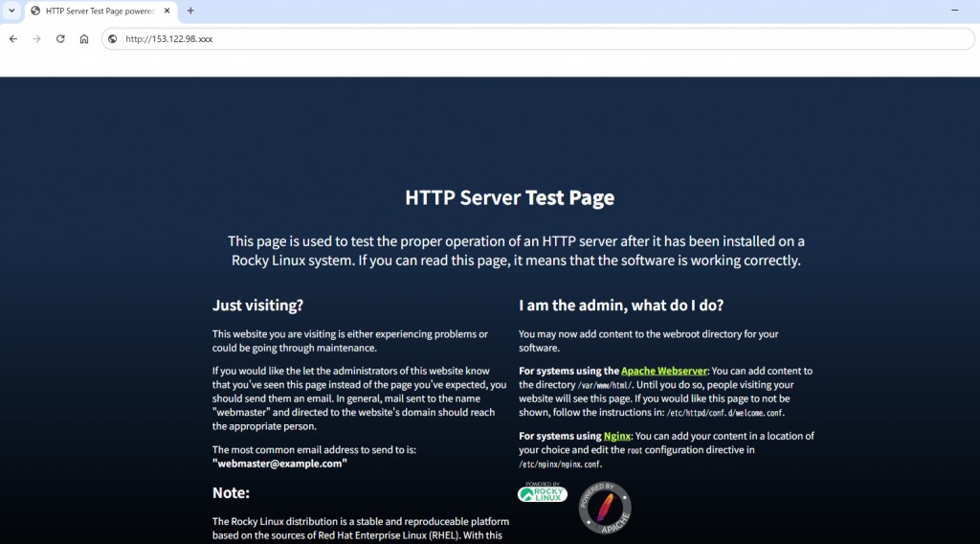980x544 pixels.
Task: Click the "Just visiting?" heading
Action: pos(257,306)
